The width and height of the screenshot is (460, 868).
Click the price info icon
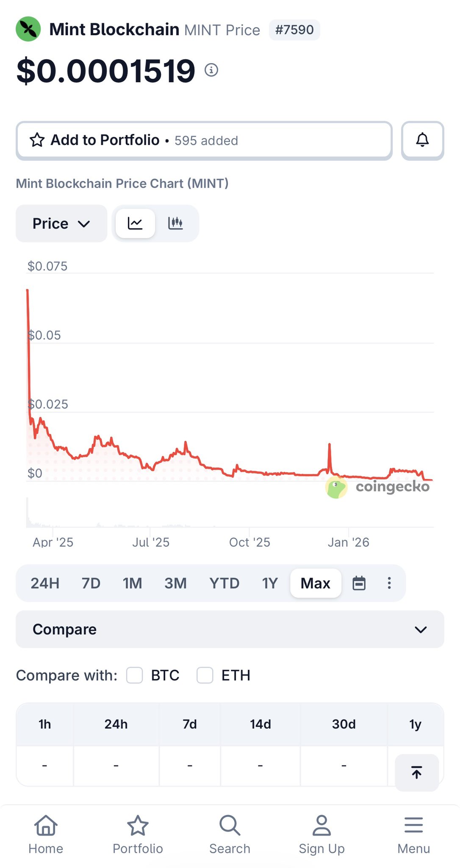point(211,70)
